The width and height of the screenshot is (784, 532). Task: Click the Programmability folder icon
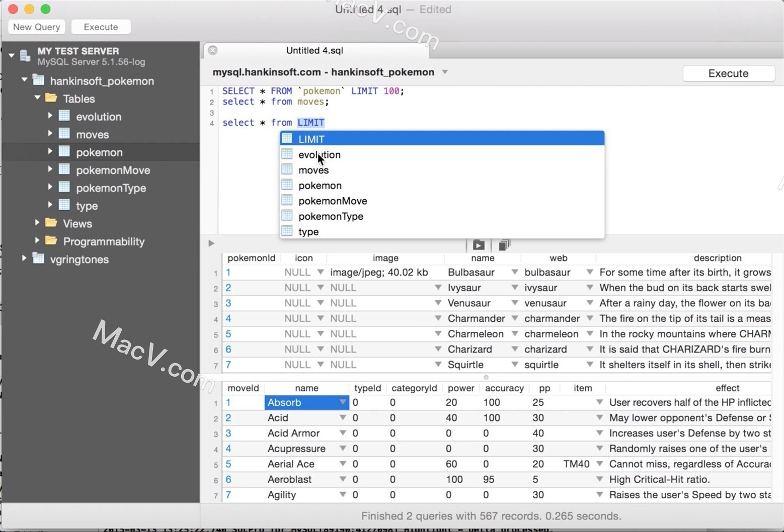tap(51, 241)
